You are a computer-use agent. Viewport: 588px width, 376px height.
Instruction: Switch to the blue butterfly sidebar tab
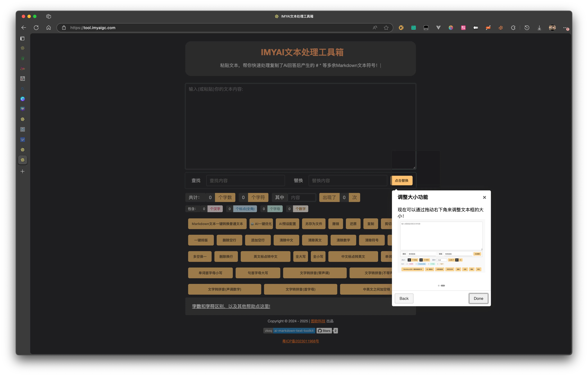click(x=22, y=139)
